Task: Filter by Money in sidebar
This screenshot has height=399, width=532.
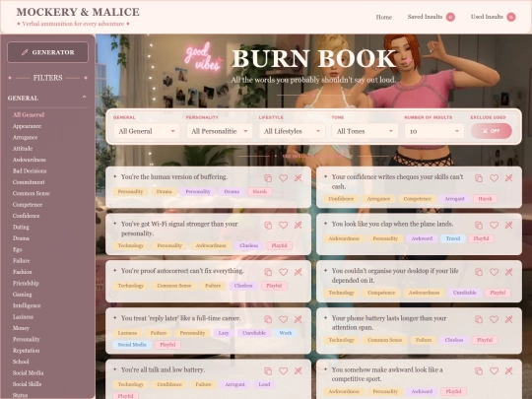Action: (21, 328)
